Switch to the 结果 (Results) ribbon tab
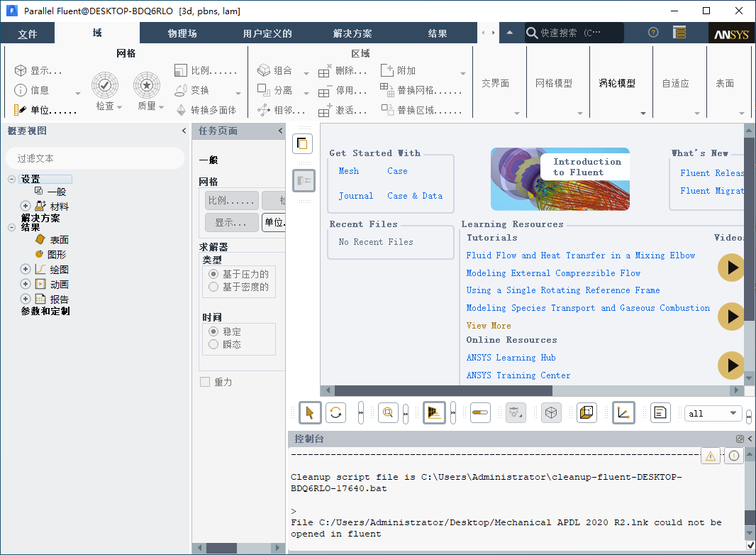Viewport: 756px width, 555px height. point(438,33)
